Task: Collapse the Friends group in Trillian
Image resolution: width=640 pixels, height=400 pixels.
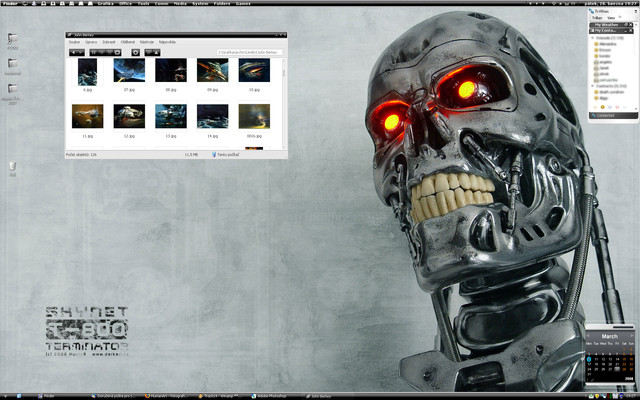Action: pos(593,38)
